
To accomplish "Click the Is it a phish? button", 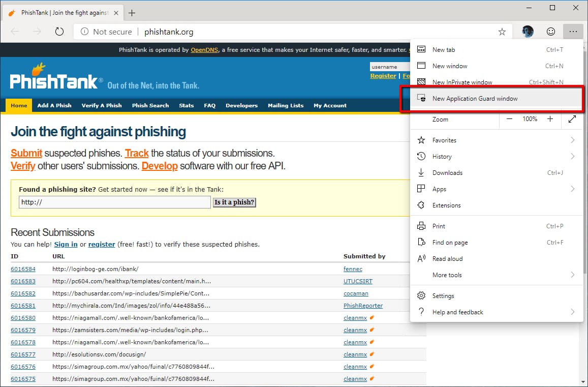I will point(234,202).
